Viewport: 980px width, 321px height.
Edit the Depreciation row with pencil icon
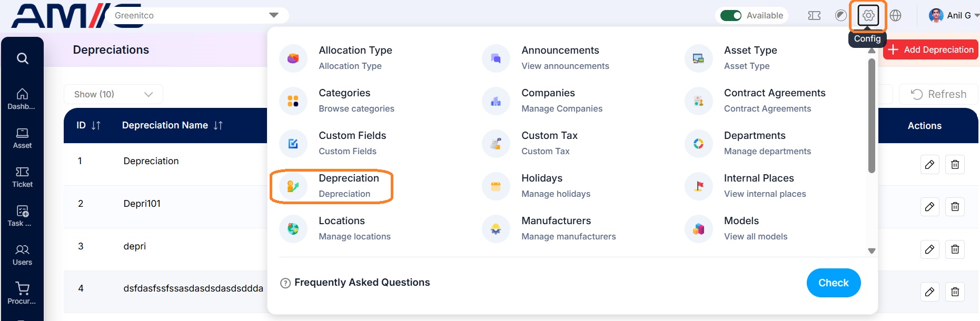(929, 165)
